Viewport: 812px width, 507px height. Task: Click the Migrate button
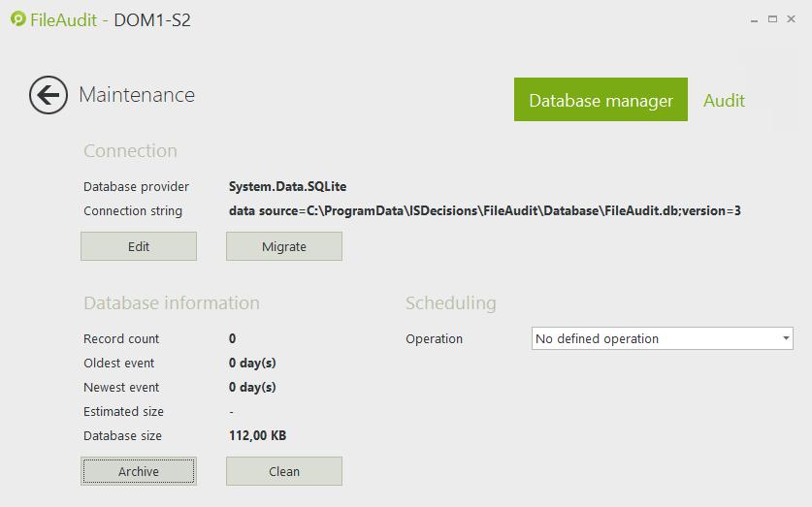[284, 246]
